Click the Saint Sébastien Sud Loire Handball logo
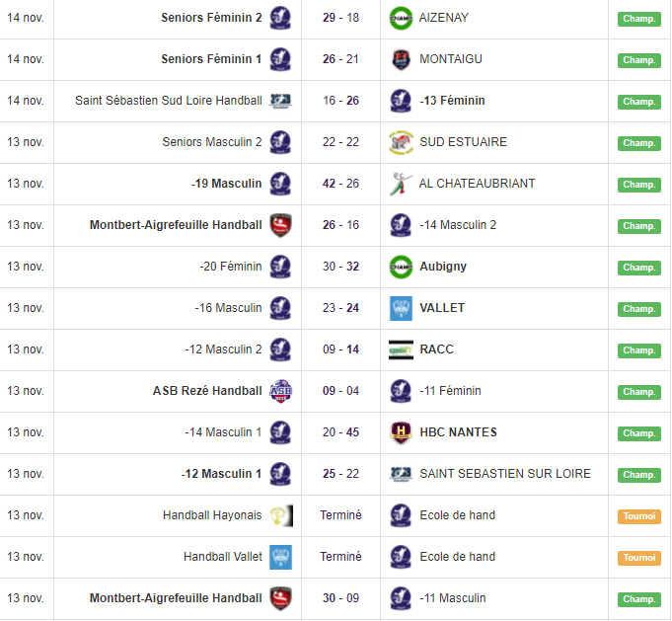 [280, 101]
